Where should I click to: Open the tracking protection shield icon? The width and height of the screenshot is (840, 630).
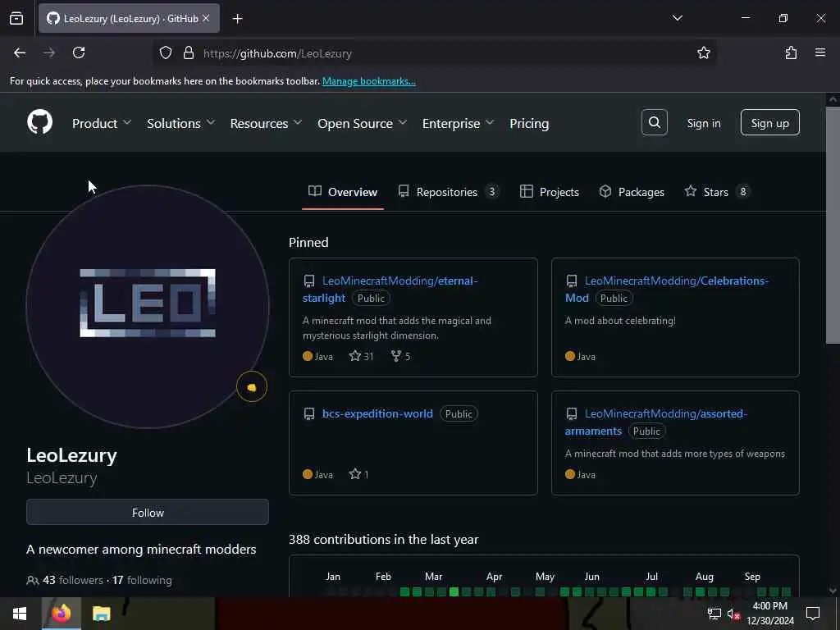click(x=166, y=53)
